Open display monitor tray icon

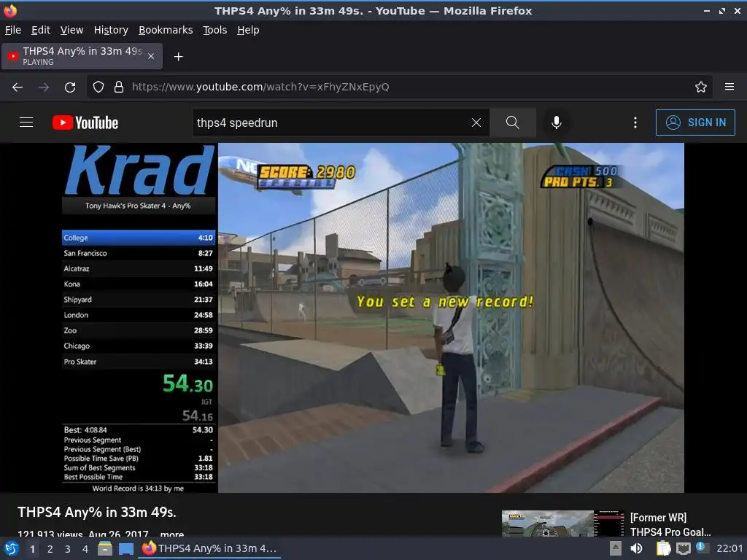(x=683, y=548)
